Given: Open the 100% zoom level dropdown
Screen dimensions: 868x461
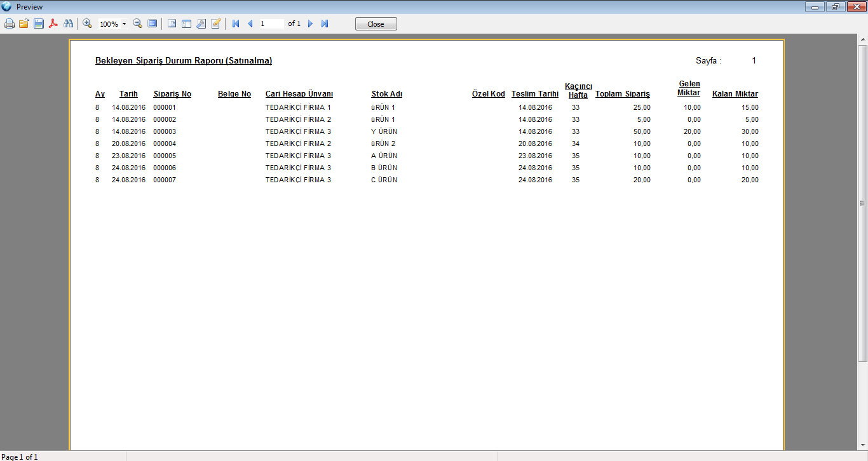Looking at the screenshot, I should point(125,23).
